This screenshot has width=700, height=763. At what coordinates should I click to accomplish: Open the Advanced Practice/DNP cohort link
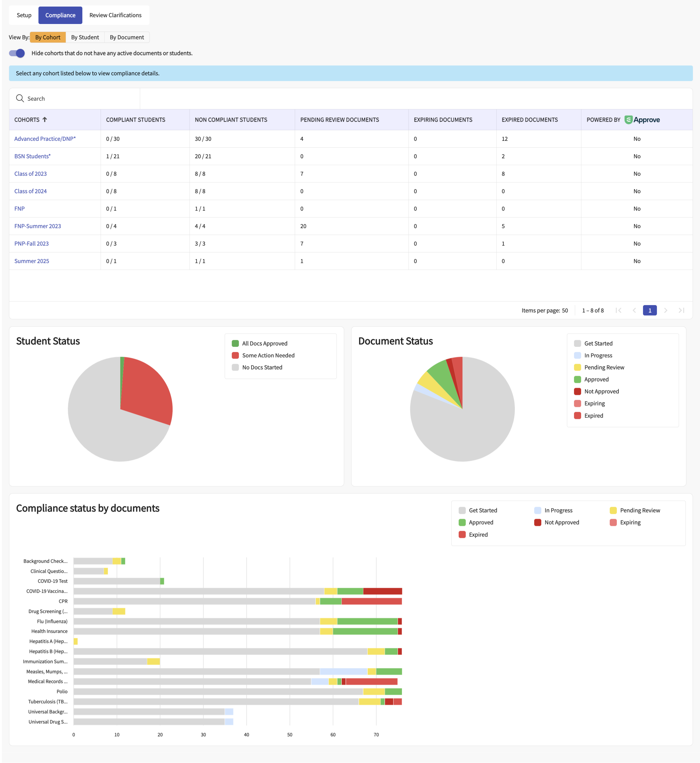pyautogui.click(x=45, y=139)
